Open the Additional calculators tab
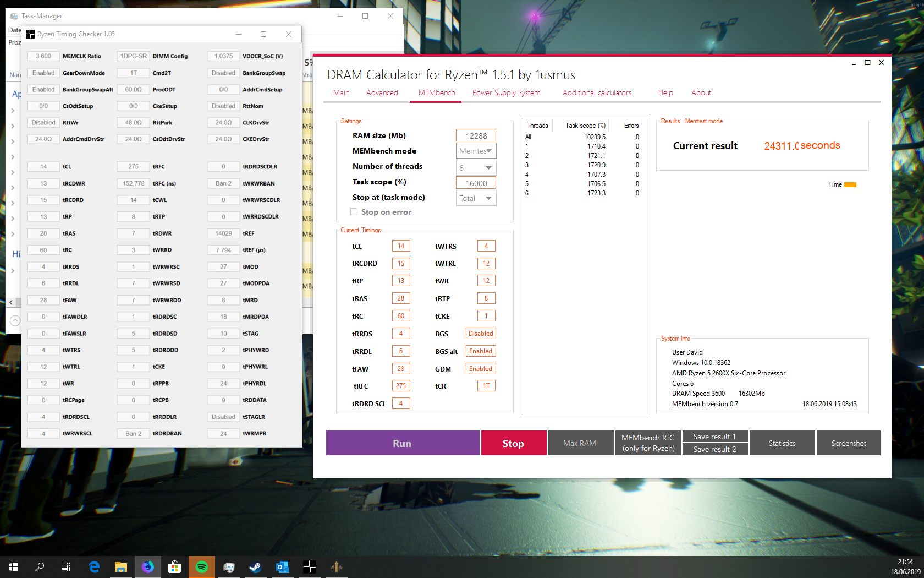 (x=597, y=92)
